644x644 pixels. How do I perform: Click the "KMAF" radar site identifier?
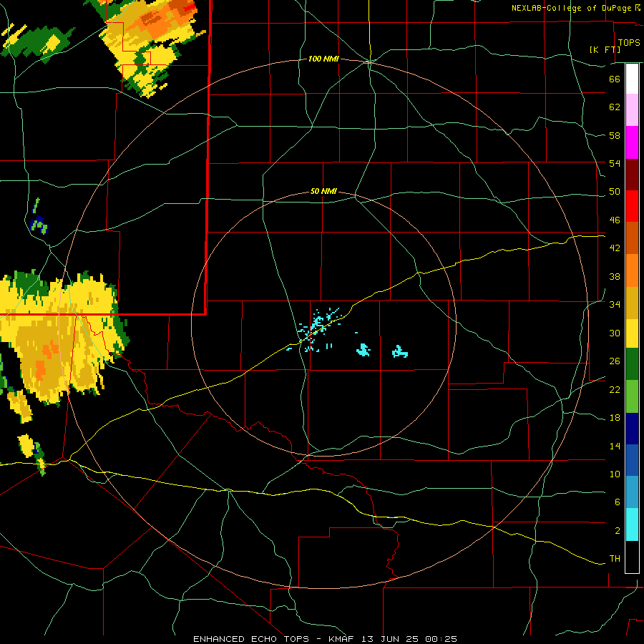[341, 639]
